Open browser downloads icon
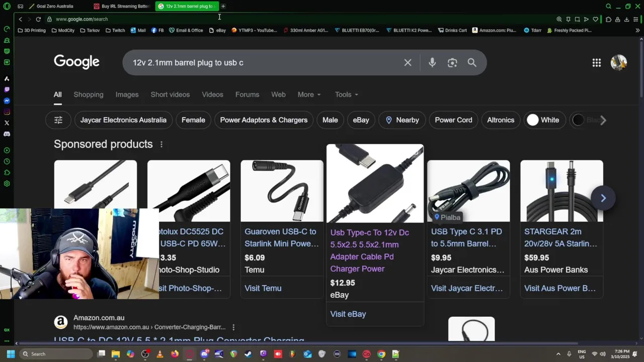This screenshot has height=362, width=644. [x=626, y=19]
